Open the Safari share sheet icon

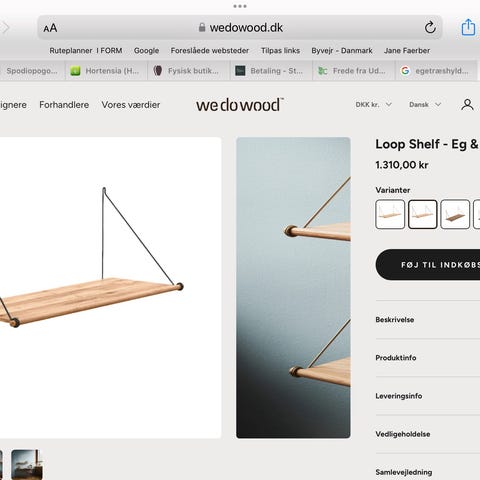point(468,27)
